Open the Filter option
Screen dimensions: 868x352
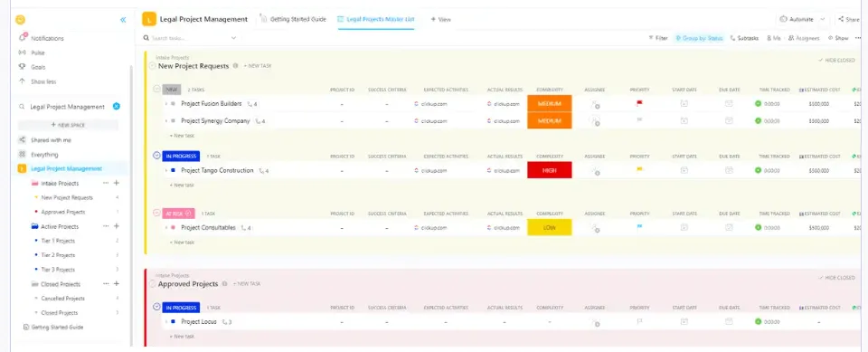658,38
